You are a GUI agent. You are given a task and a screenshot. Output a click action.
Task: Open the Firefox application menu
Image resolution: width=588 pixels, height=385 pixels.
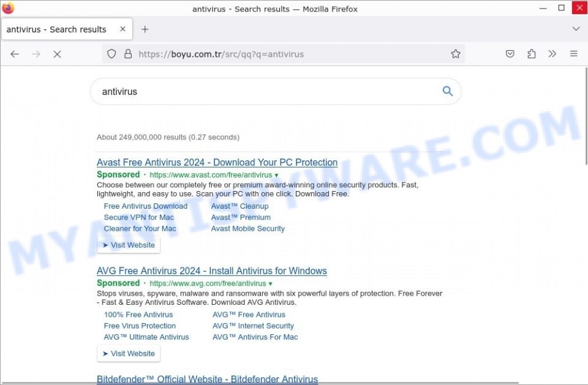click(573, 54)
